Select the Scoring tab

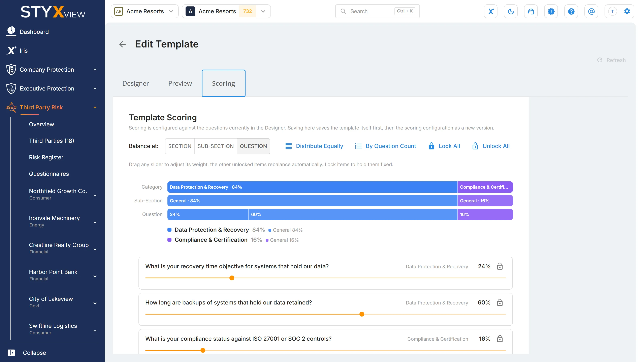224,83
